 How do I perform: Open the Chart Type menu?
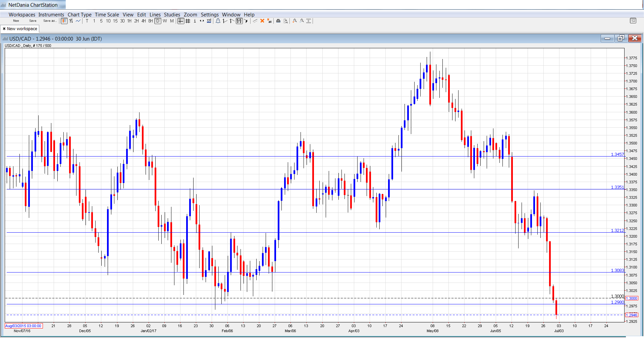[79, 15]
